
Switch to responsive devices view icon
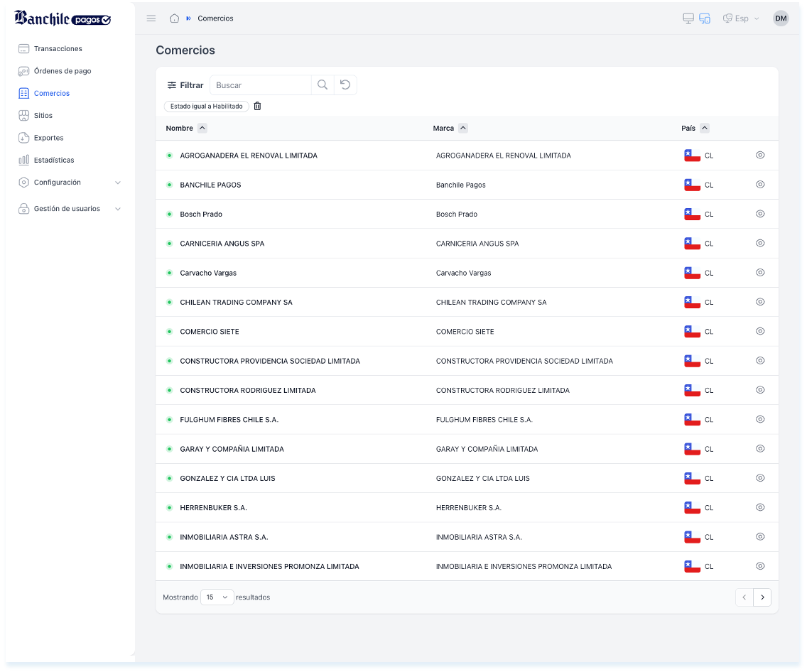point(705,18)
